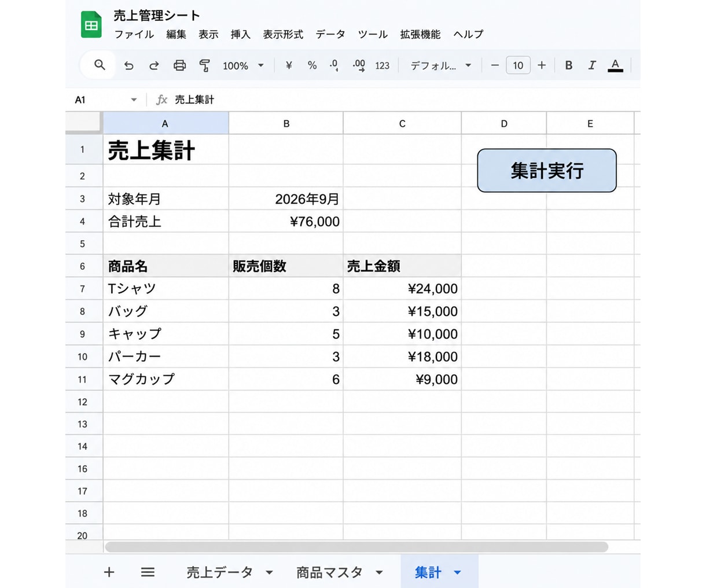Toggle bold formatting
The image size is (706, 588).
pyautogui.click(x=569, y=65)
